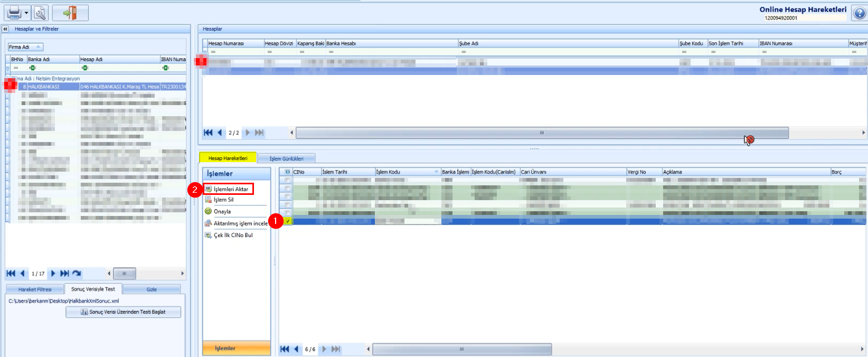Viewport: 868px width, 357px height.
Task: Open the Hareket Filtresi tab
Action: click(35, 289)
